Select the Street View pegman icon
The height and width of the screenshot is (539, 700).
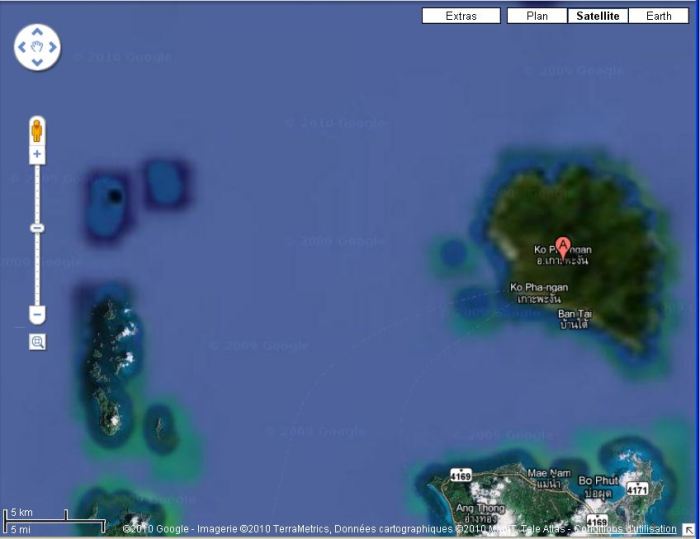click(x=37, y=131)
